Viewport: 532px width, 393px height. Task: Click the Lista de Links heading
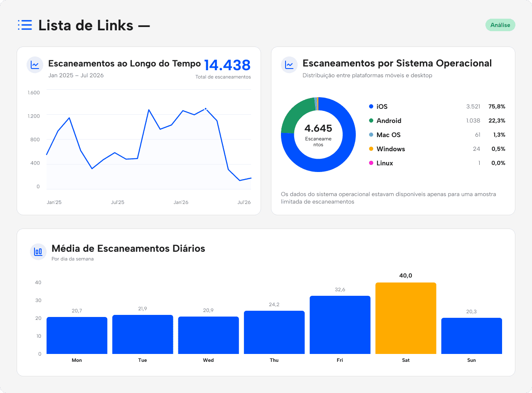click(94, 25)
